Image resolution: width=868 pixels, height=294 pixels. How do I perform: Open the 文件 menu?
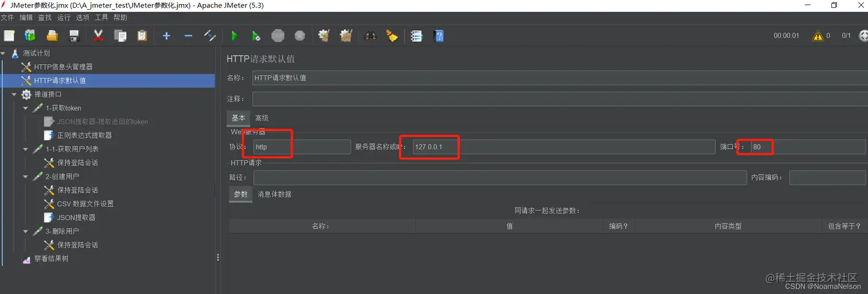point(7,18)
